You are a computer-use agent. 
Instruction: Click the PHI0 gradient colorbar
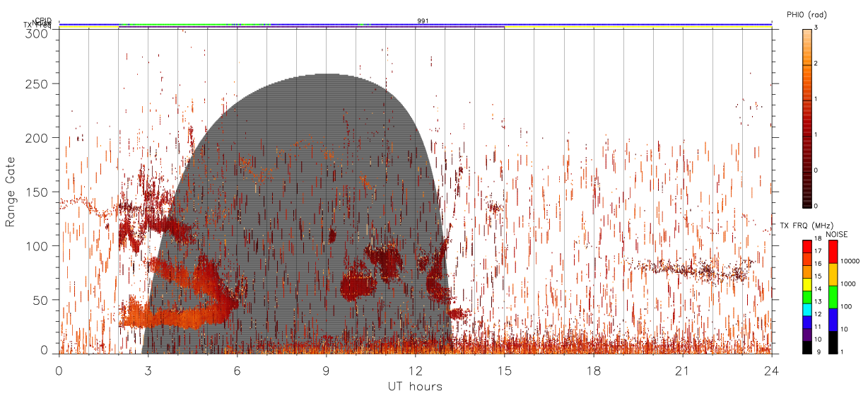(x=807, y=117)
